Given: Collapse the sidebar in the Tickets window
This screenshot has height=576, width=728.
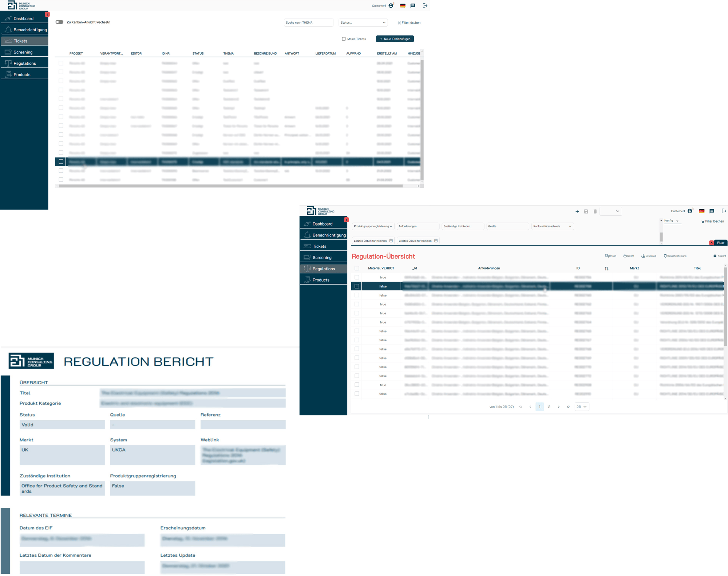Looking at the screenshot, I should pyautogui.click(x=47, y=15).
